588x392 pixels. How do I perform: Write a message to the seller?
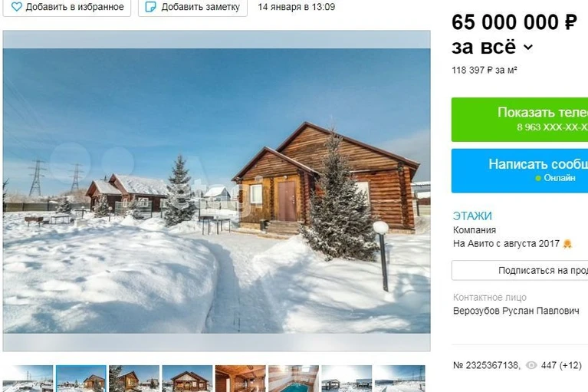(520, 170)
